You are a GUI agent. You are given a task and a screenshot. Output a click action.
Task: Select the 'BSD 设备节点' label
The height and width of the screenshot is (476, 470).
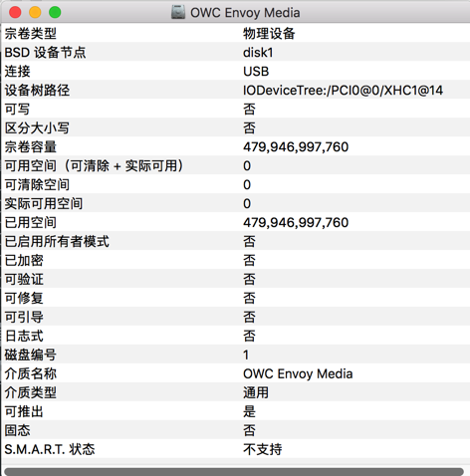(45, 53)
